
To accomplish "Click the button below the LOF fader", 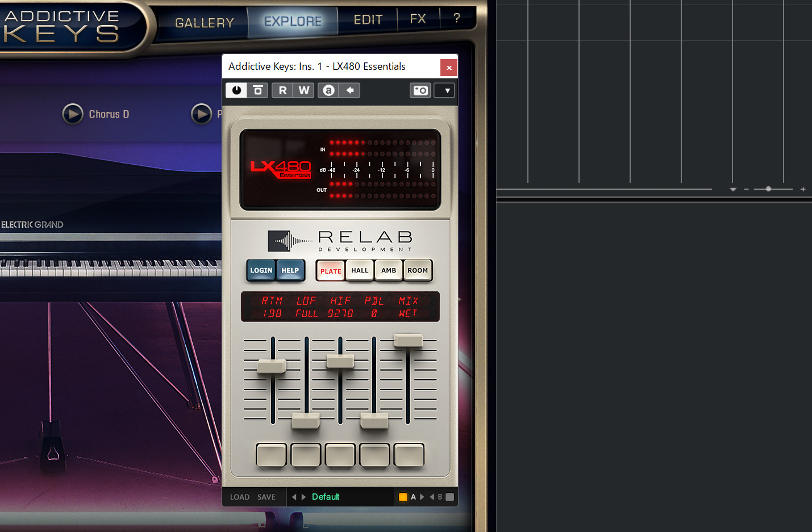I will pos(306,455).
